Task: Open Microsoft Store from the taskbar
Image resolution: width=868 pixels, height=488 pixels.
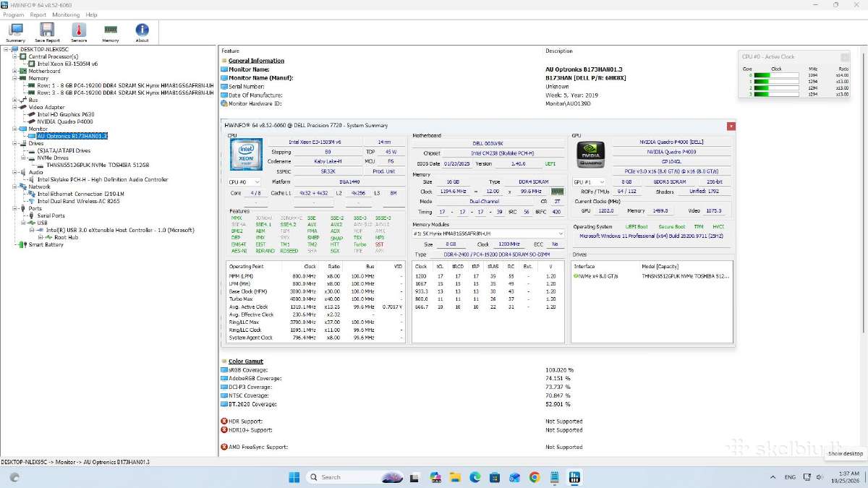Action: 495,477
